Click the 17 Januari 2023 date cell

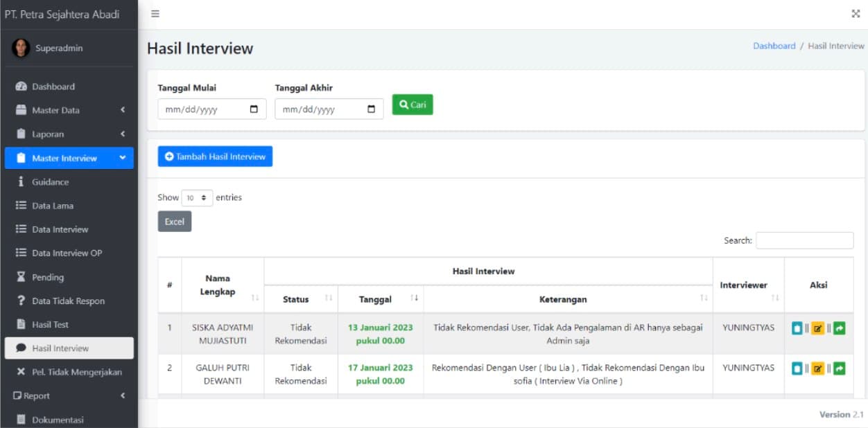381,374
